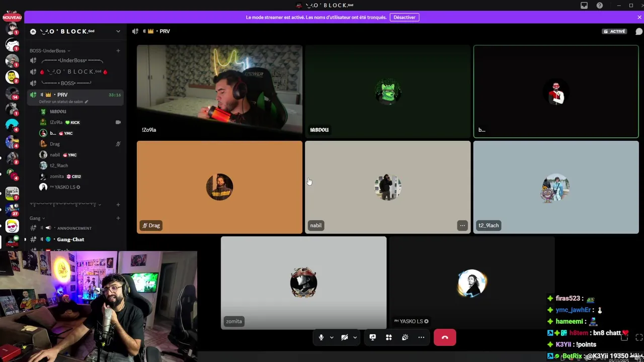Open the soundboard icon
This screenshot has height=362, width=644.
[x=405, y=337]
